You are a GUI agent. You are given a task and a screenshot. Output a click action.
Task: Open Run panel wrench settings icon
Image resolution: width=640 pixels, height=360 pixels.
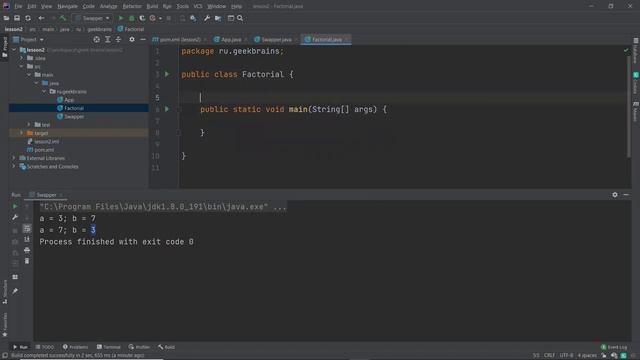[x=15, y=217]
